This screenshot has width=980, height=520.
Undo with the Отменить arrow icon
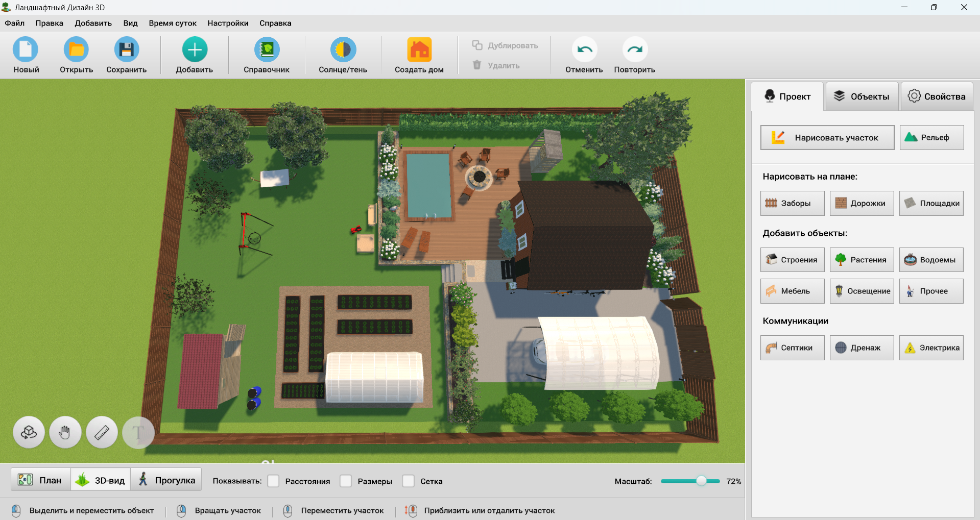pyautogui.click(x=584, y=50)
